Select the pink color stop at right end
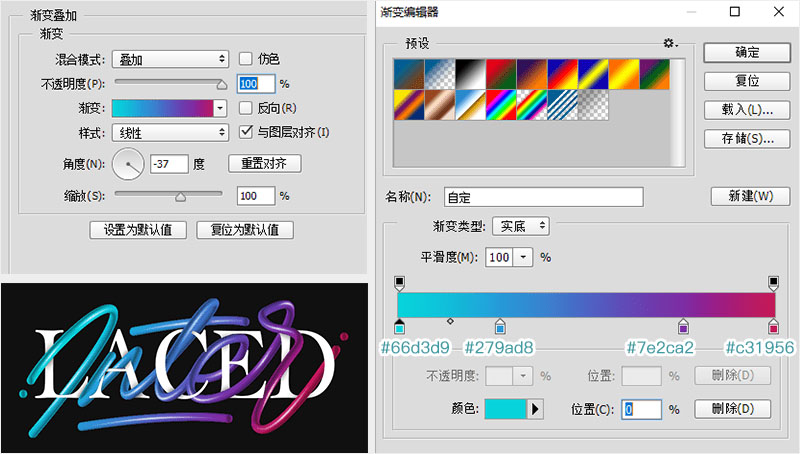Viewport: 800px width, 454px height. click(x=773, y=327)
